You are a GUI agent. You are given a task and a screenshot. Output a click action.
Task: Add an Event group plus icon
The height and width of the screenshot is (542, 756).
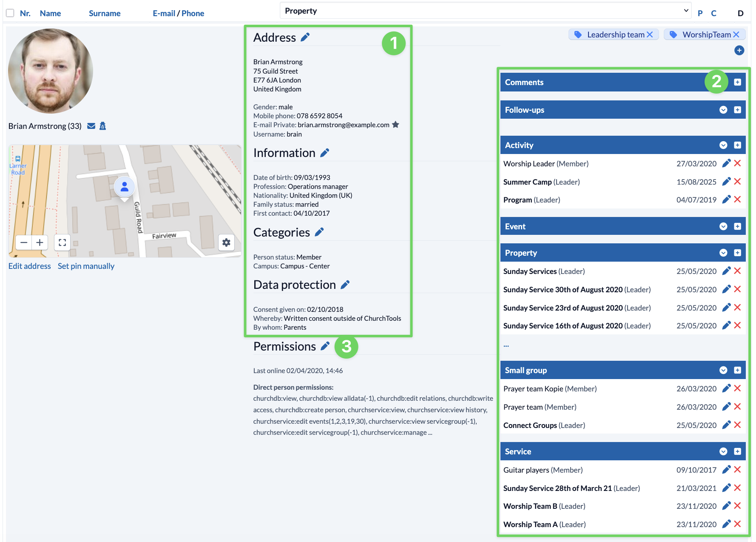pos(738,226)
